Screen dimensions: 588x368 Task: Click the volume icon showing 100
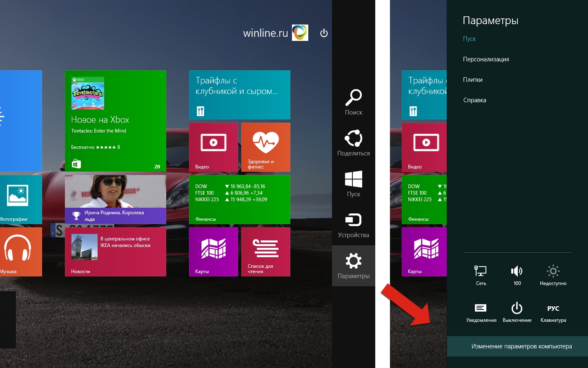tap(517, 271)
